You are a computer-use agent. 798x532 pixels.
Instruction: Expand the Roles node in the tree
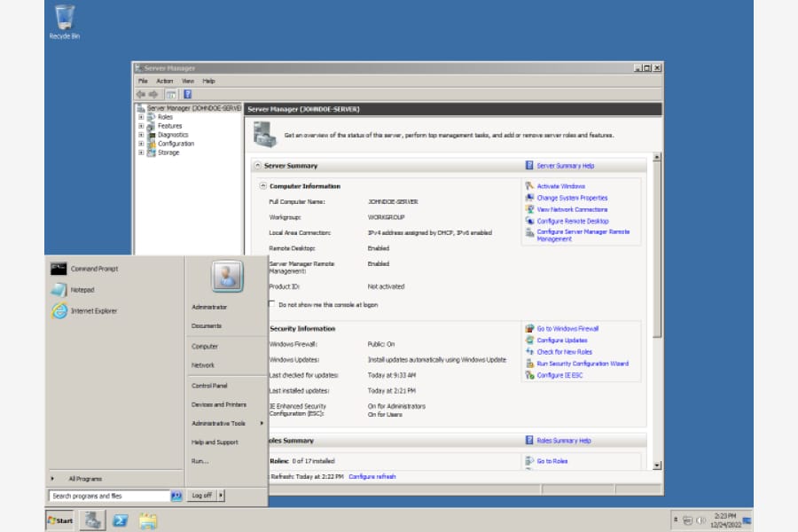point(141,117)
